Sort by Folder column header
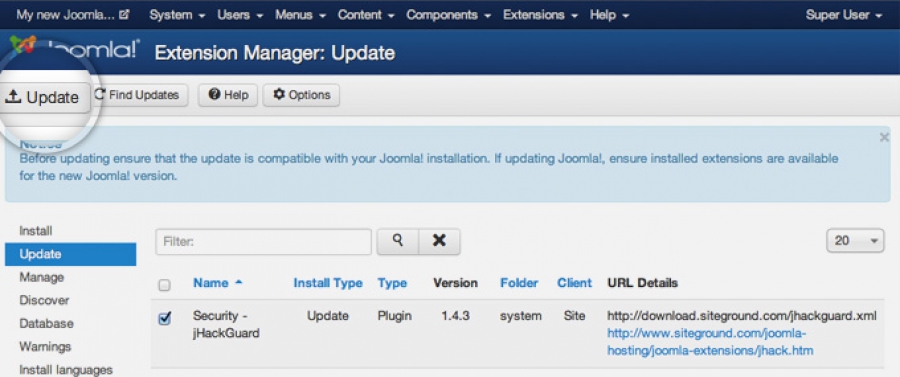 [x=519, y=283]
